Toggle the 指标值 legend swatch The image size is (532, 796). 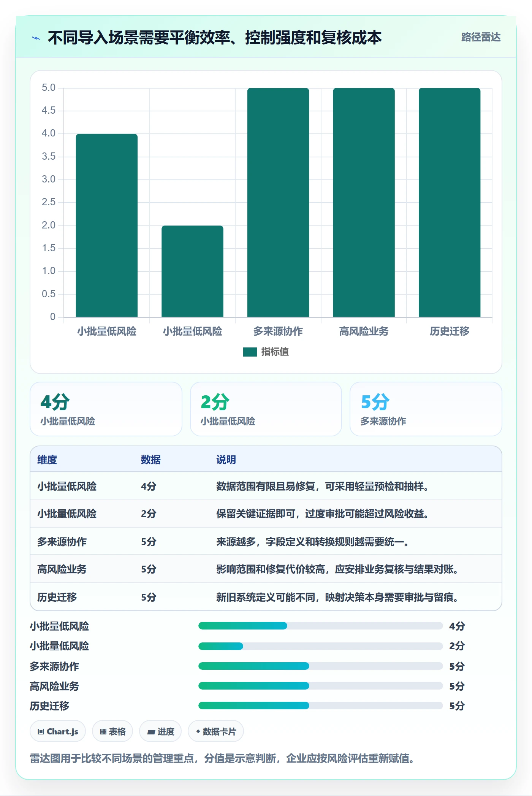coord(250,352)
